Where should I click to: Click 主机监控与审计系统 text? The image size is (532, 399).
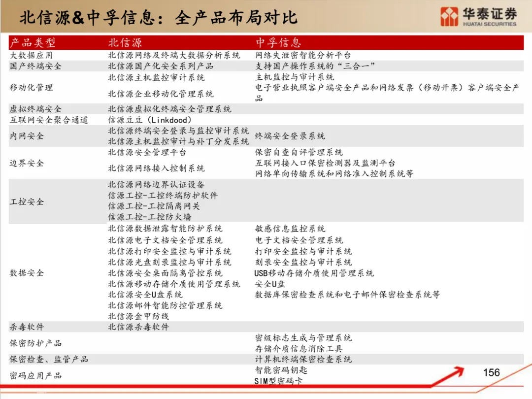click(295, 77)
